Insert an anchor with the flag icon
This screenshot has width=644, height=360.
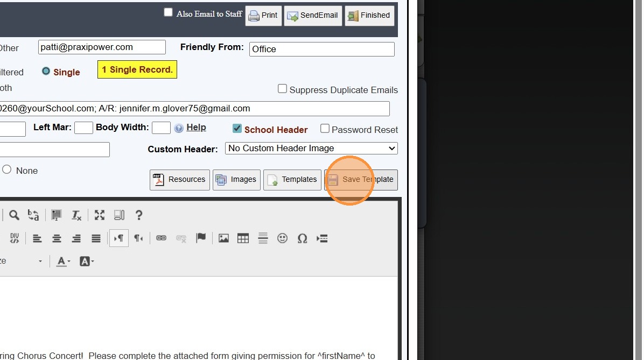pyautogui.click(x=201, y=238)
